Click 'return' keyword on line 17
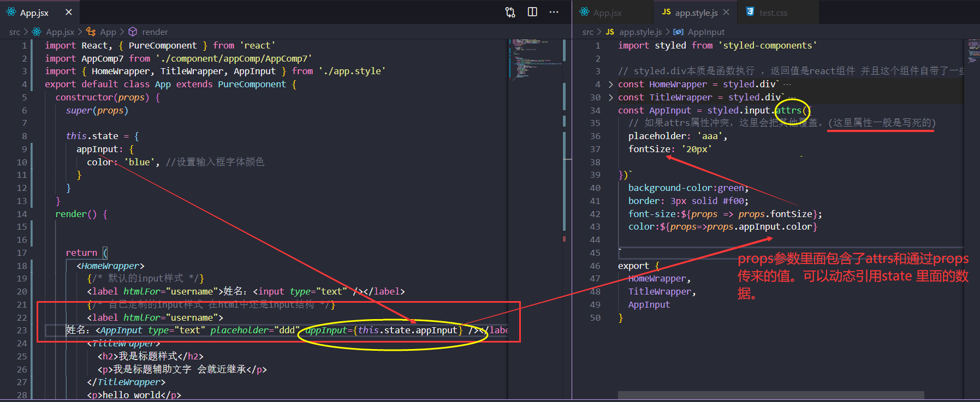Viewport: 980px width, 402px height. pos(81,253)
